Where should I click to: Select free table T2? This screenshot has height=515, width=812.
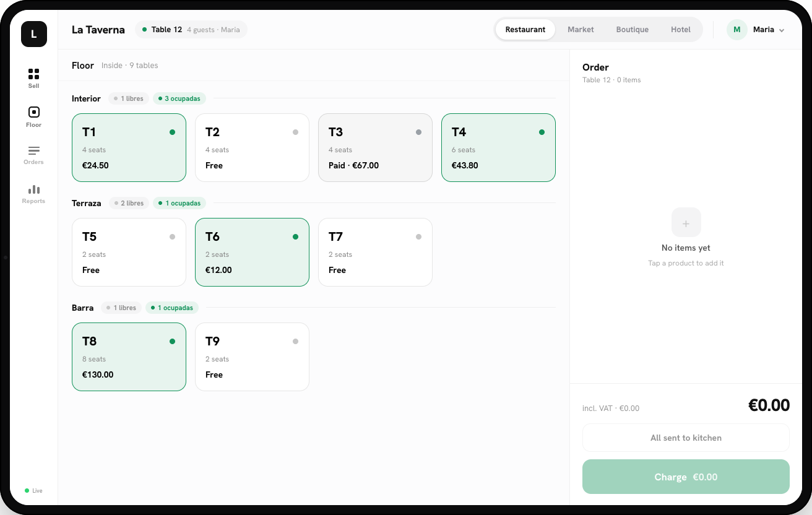tap(252, 147)
